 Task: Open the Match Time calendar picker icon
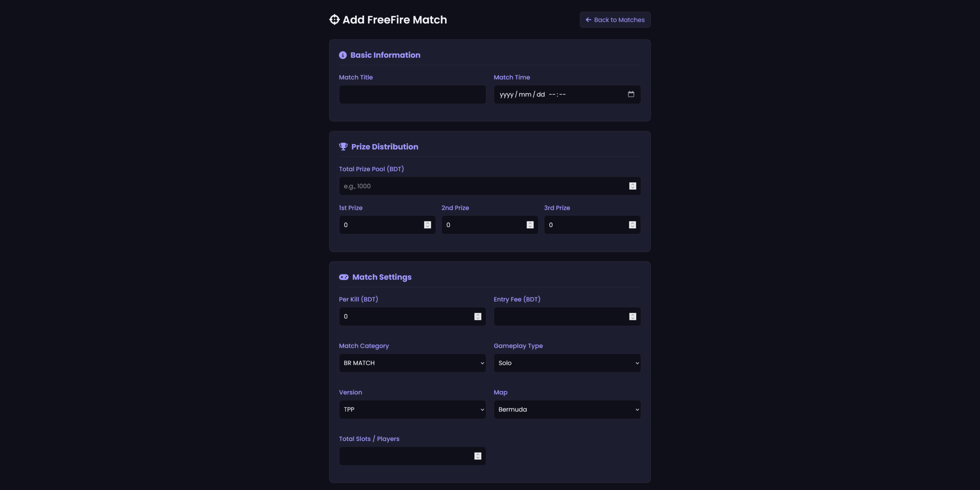(x=631, y=94)
